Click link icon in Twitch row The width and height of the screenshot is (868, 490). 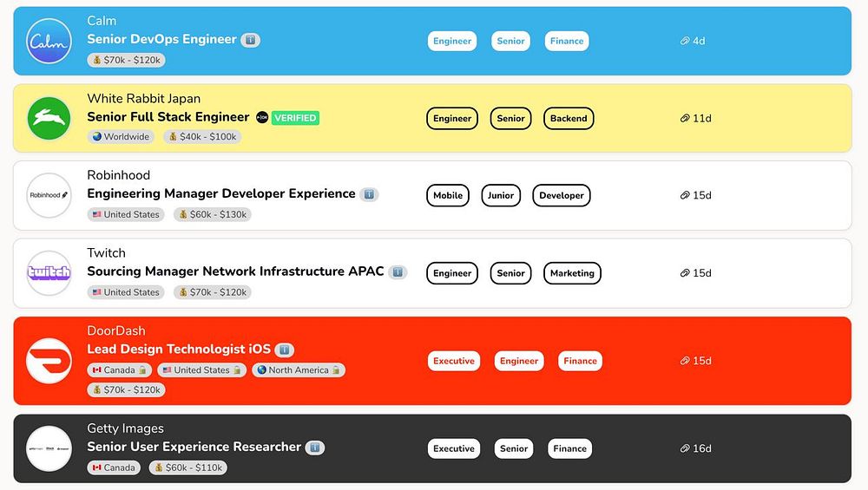(x=685, y=273)
